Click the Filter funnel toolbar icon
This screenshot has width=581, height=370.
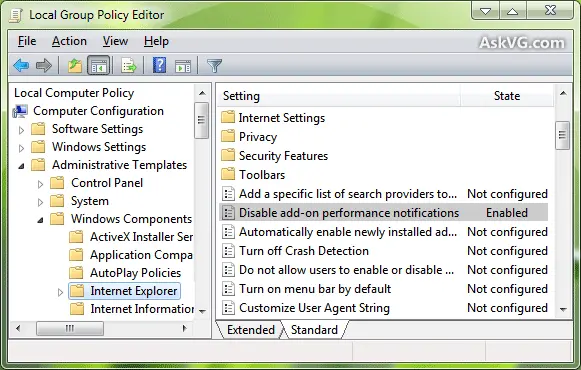(x=214, y=66)
